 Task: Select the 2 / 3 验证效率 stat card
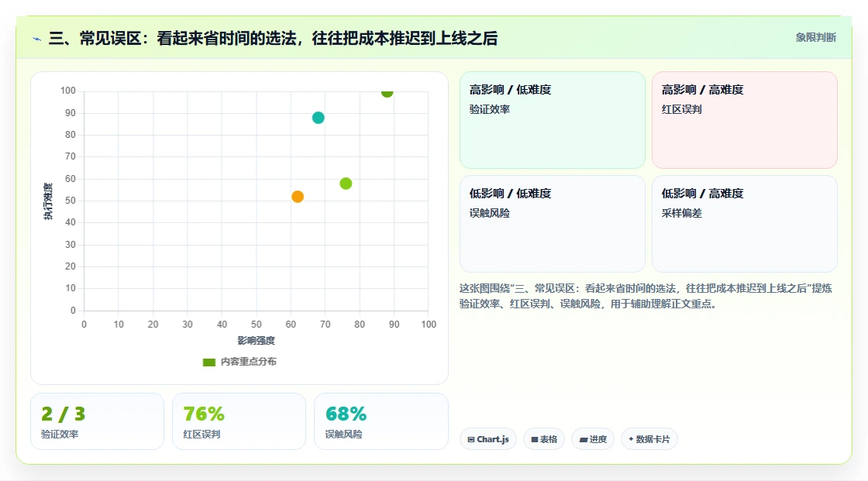point(98,421)
